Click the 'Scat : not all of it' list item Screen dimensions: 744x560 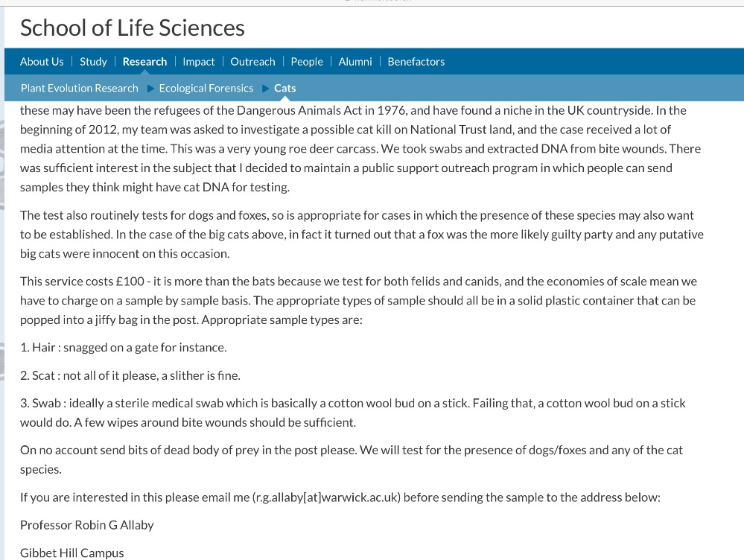pos(130,375)
